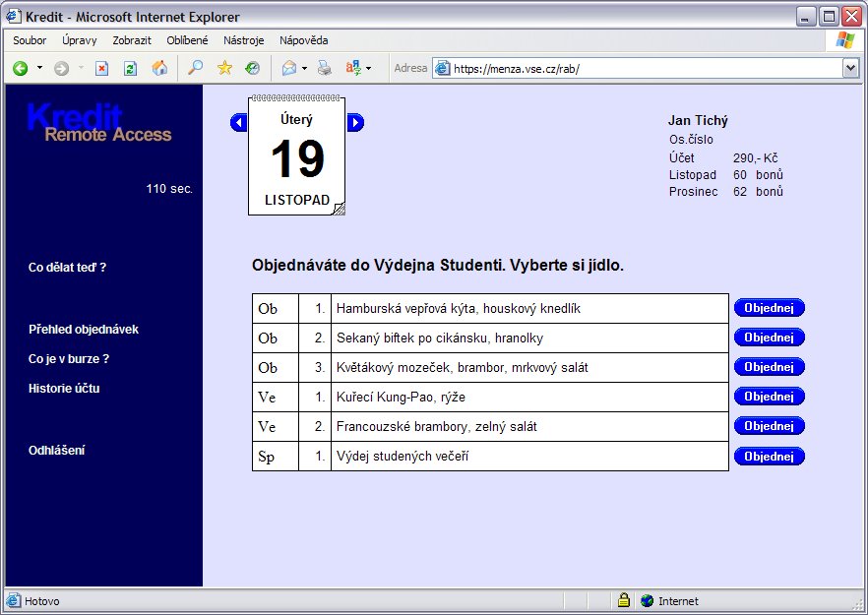Open the address bar URL dropdown
The height and width of the screenshot is (615, 868).
click(x=850, y=68)
